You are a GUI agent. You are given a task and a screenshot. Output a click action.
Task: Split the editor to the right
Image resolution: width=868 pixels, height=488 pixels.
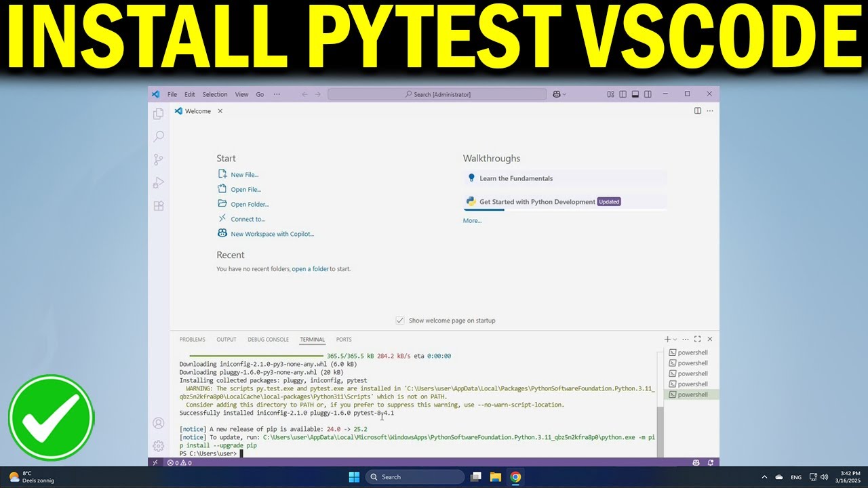697,110
